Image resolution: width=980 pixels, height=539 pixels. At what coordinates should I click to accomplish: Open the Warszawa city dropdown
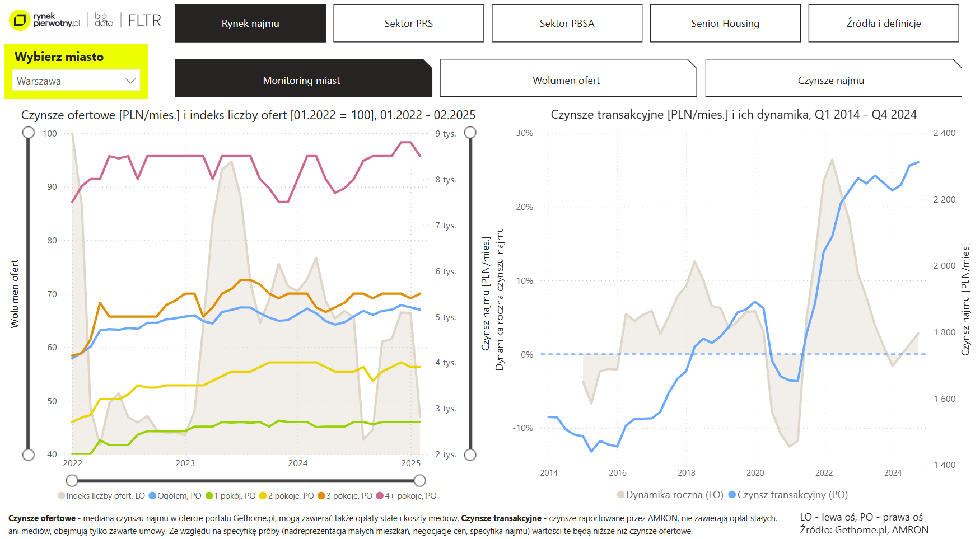[x=76, y=81]
